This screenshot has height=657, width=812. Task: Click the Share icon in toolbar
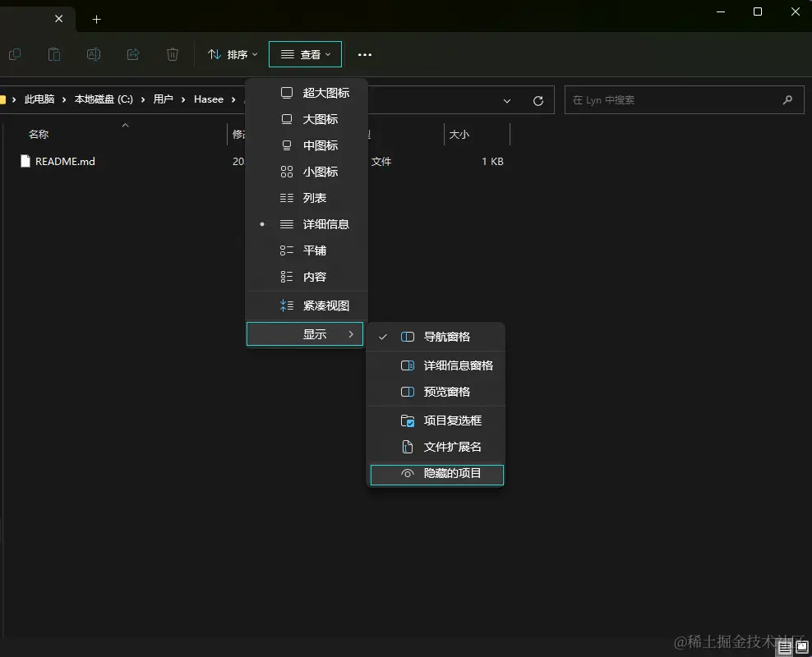(133, 54)
